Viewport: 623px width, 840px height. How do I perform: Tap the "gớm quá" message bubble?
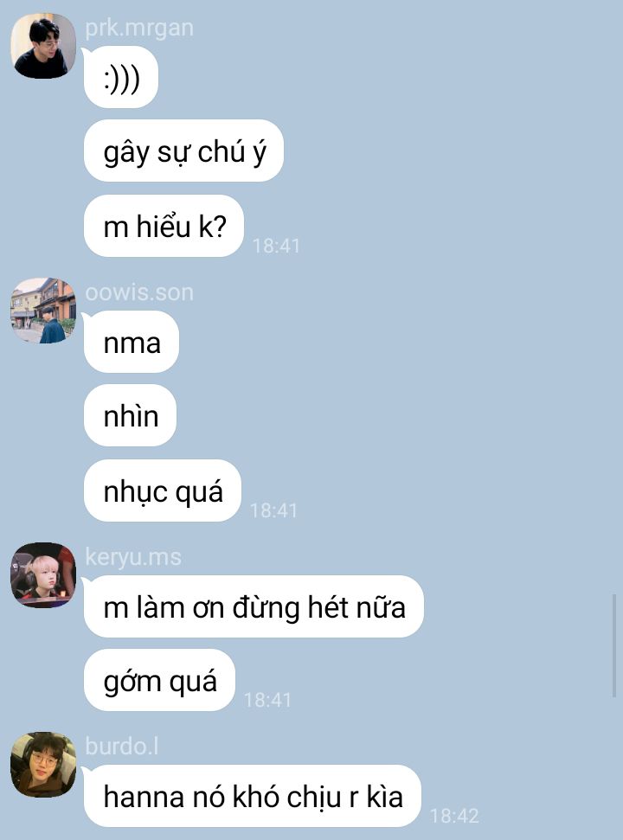(x=159, y=680)
